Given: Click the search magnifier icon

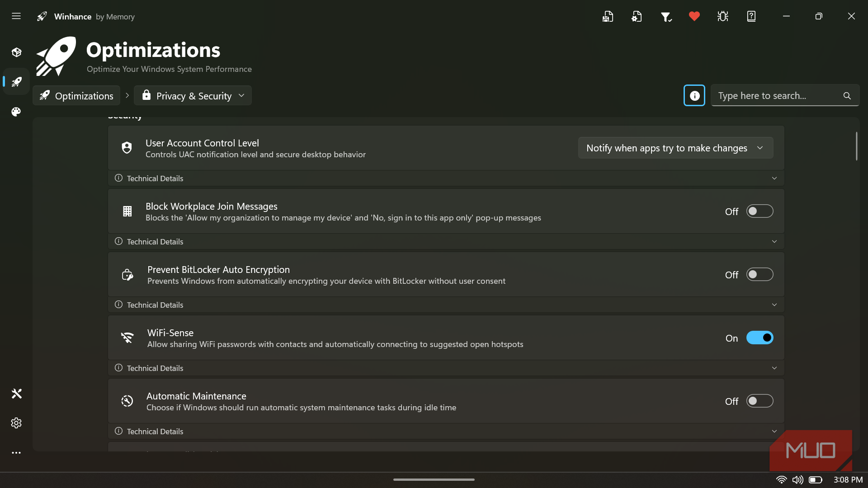Looking at the screenshot, I should [x=847, y=96].
